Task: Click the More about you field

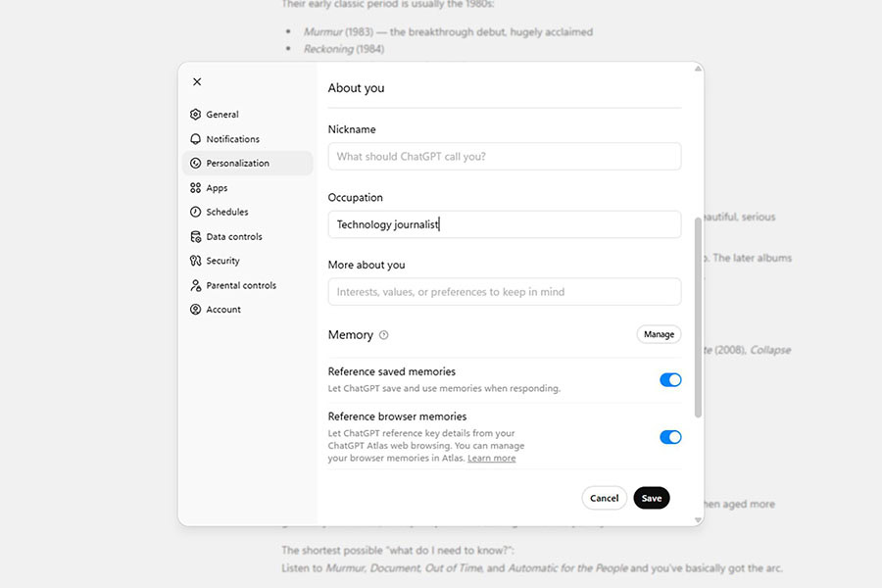Action: [x=505, y=292]
